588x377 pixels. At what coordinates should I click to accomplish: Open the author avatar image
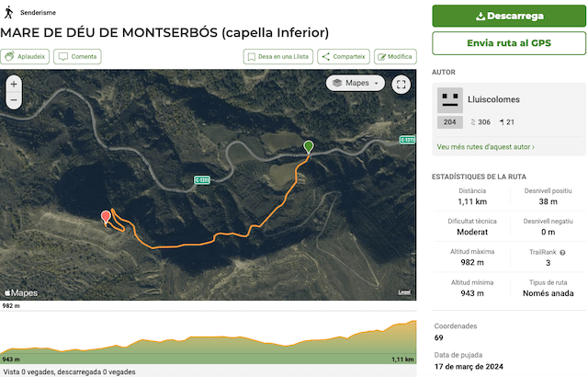click(450, 99)
